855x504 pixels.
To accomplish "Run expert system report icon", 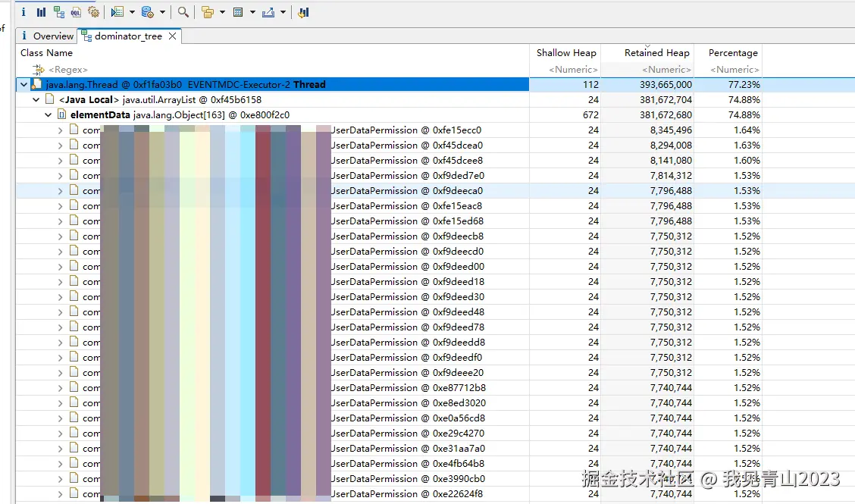I will click(x=117, y=12).
